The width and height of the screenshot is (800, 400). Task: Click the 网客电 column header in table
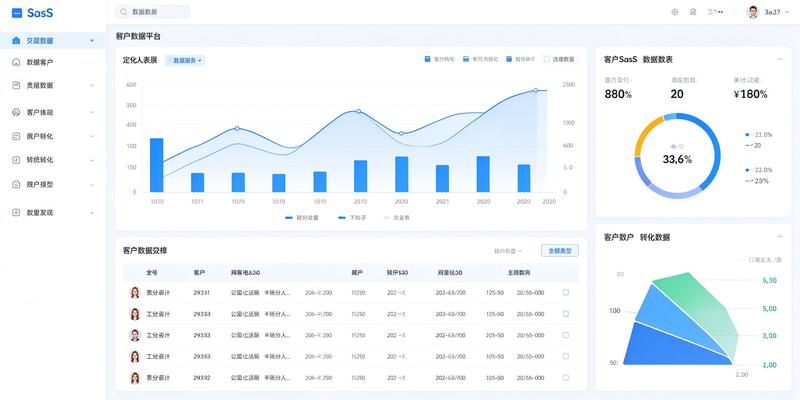[245, 273]
